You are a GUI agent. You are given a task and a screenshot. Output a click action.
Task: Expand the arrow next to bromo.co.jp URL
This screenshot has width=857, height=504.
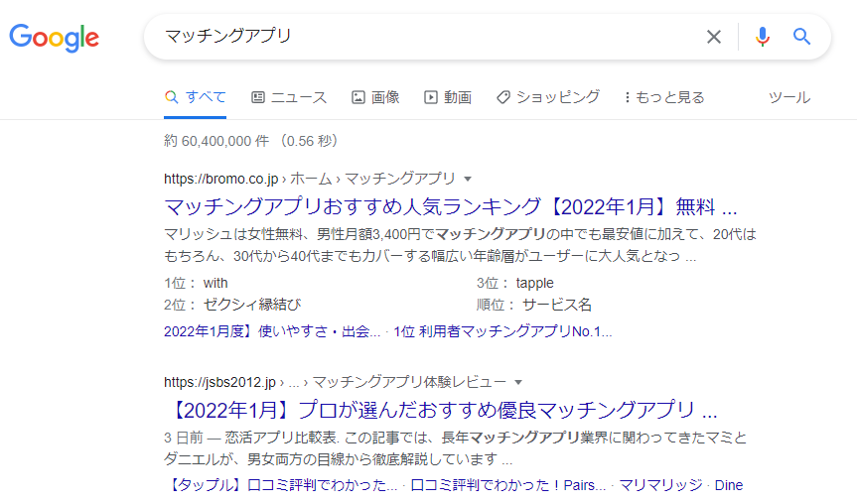[x=468, y=180]
